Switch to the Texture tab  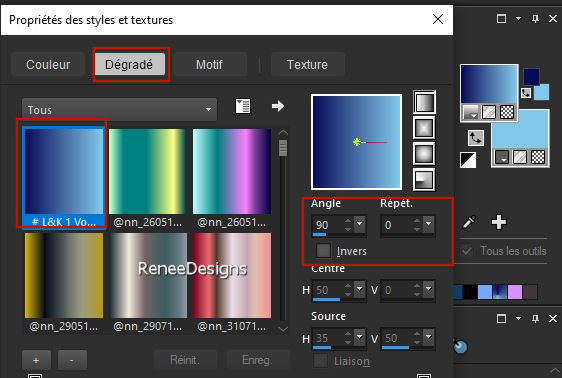pos(308,64)
